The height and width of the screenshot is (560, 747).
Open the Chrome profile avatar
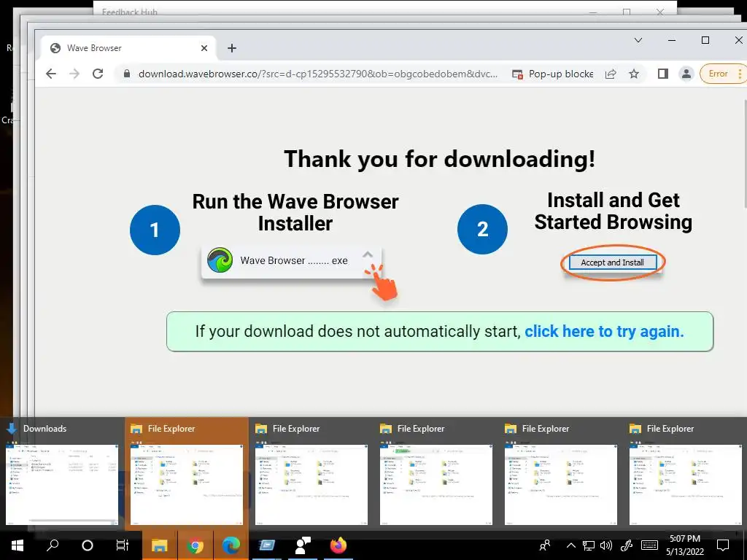click(686, 74)
